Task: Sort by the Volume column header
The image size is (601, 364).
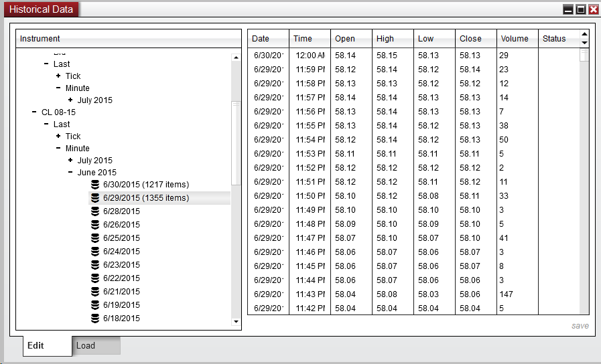Action: [x=515, y=39]
